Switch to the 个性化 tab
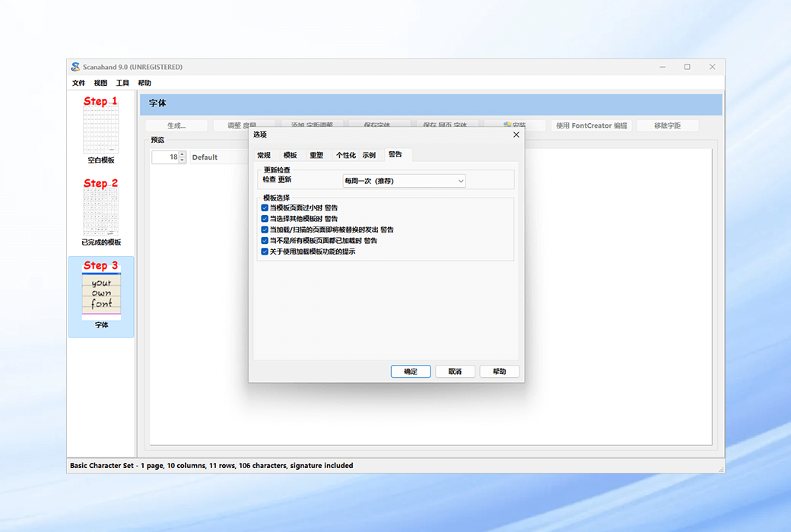 [x=346, y=155]
